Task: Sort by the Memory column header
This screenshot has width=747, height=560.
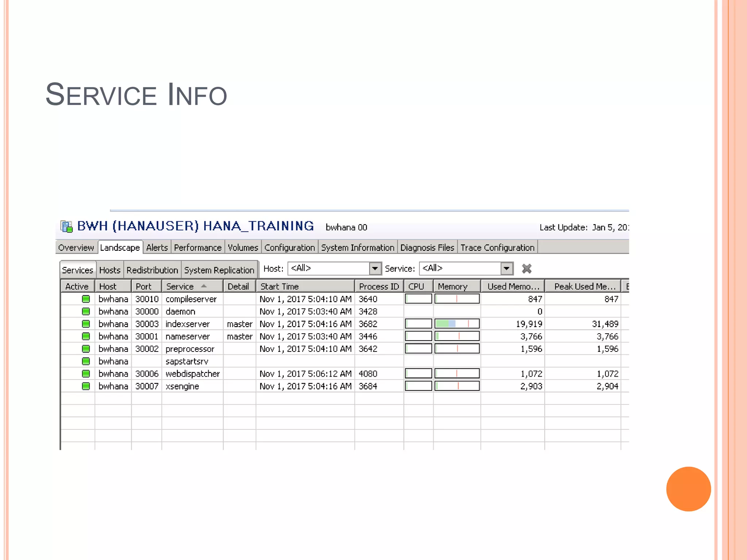Action: pyautogui.click(x=457, y=287)
